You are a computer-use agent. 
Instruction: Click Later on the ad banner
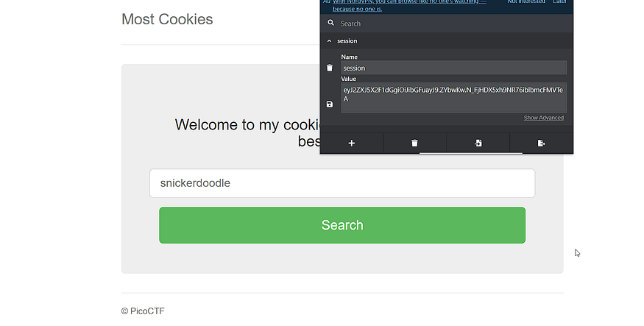(559, 2)
